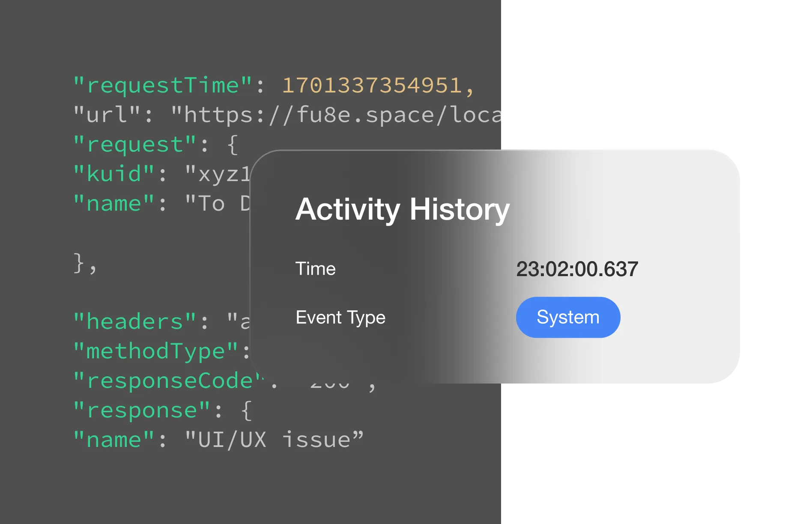Screen dimensions: 812x524
Task: Select the timestamp value 1701337354951
Action: (379, 85)
